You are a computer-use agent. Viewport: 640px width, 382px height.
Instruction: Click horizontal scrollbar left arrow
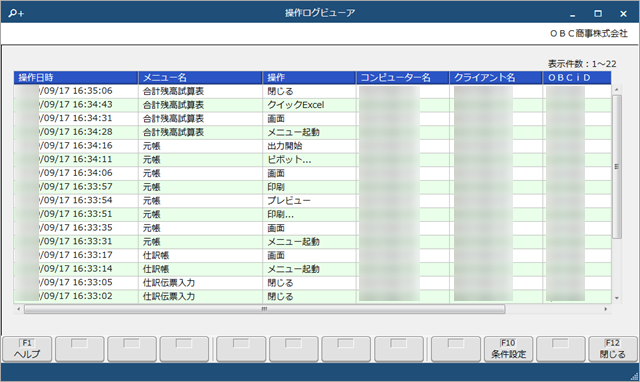click(19, 309)
